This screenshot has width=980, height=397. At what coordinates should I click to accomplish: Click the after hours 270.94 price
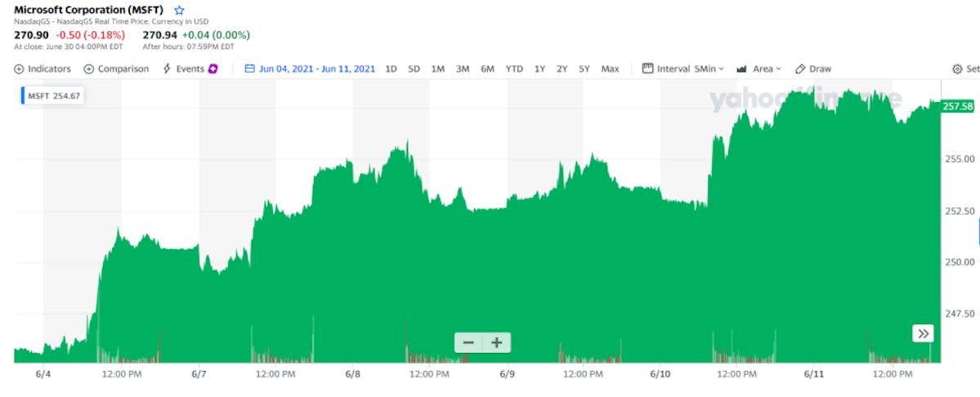(159, 34)
